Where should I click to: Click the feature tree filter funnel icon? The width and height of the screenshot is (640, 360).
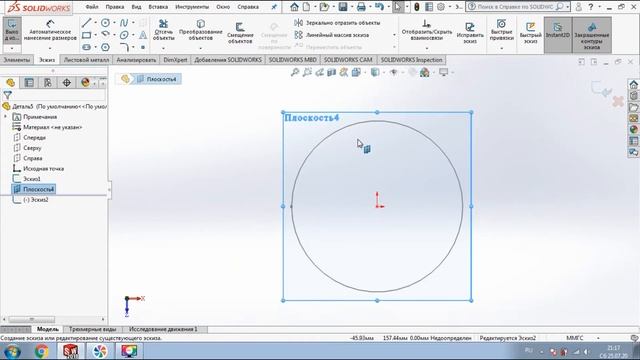pos(7,95)
